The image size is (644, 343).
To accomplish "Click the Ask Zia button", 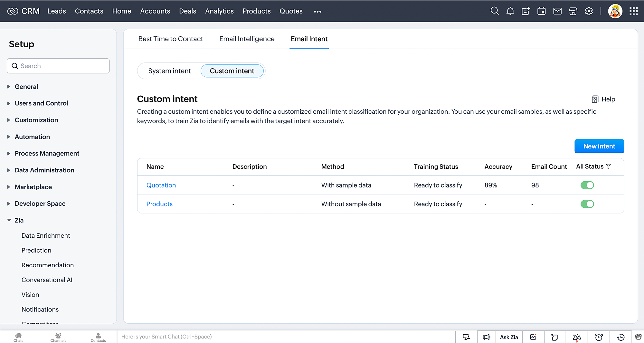I will (509, 337).
